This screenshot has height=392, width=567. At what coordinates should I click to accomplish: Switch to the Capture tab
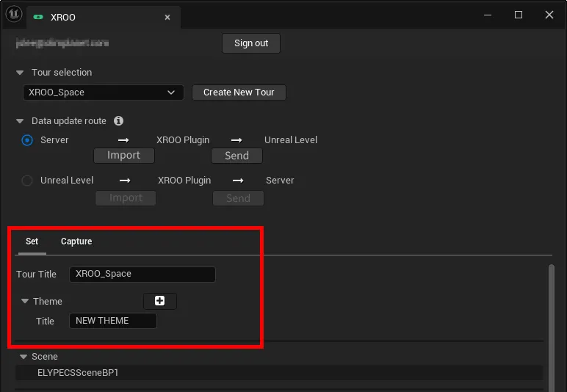(x=76, y=242)
